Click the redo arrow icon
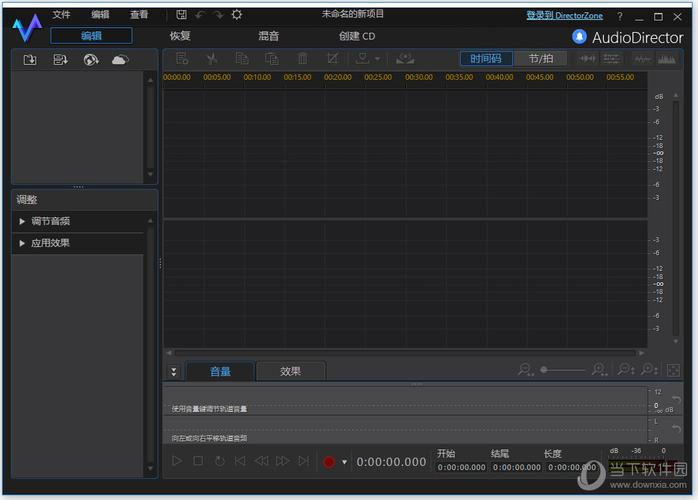698x500 pixels. 218,15
